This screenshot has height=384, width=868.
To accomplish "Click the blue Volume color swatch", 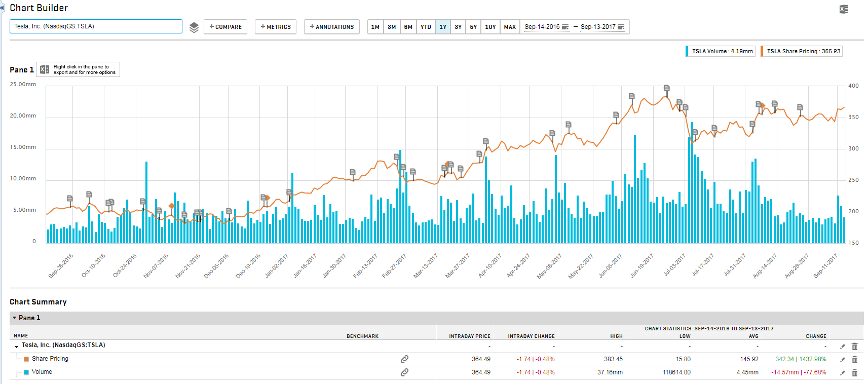I will [x=26, y=372].
